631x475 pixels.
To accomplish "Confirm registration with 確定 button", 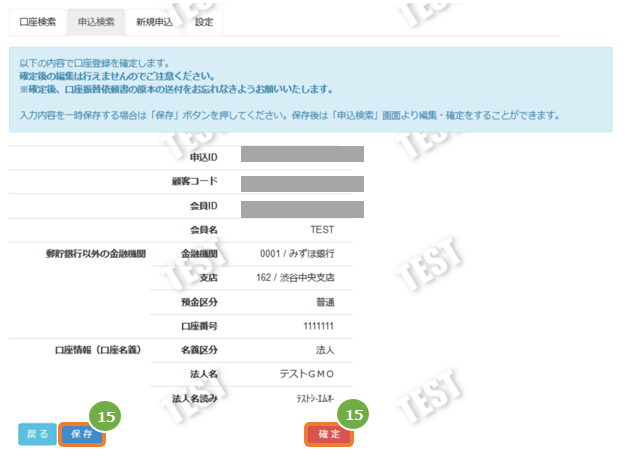I will tap(329, 434).
